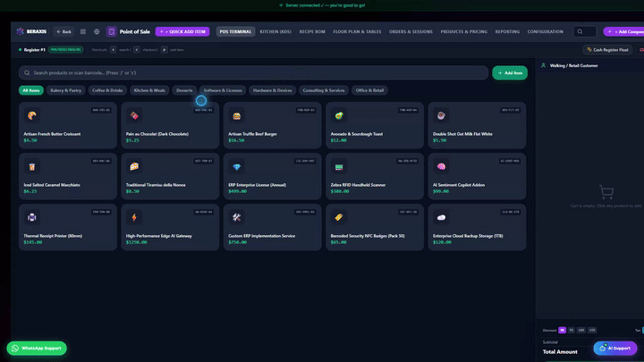Click the purple Point of Sale module icon
The image size is (644, 362).
click(111, 31)
